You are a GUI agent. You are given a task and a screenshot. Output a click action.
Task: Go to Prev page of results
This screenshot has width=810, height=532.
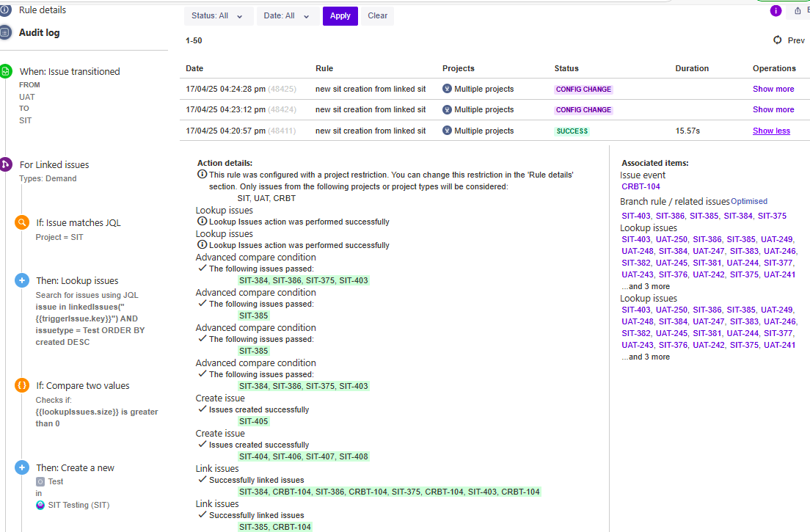coord(796,40)
